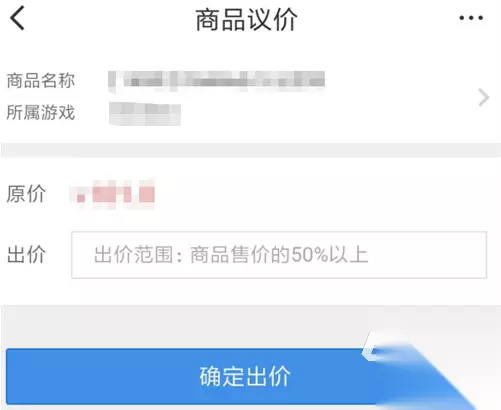Select the 出价 label beside the input
501x410 pixels.
(x=26, y=255)
